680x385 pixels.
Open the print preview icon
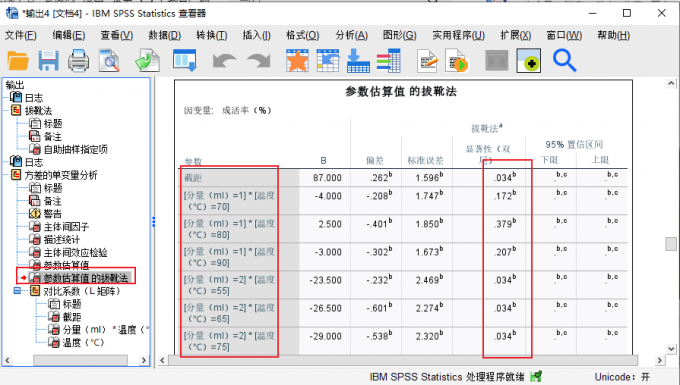click(109, 61)
